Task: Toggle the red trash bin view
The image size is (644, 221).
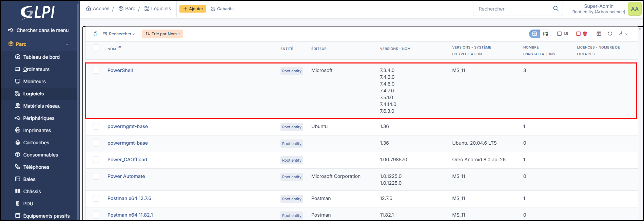Action: 582,34
